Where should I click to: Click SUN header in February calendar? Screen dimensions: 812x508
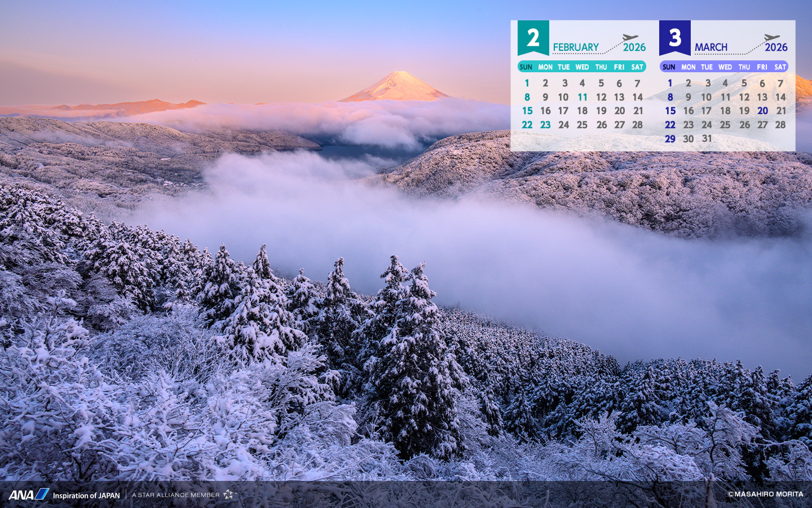click(526, 67)
